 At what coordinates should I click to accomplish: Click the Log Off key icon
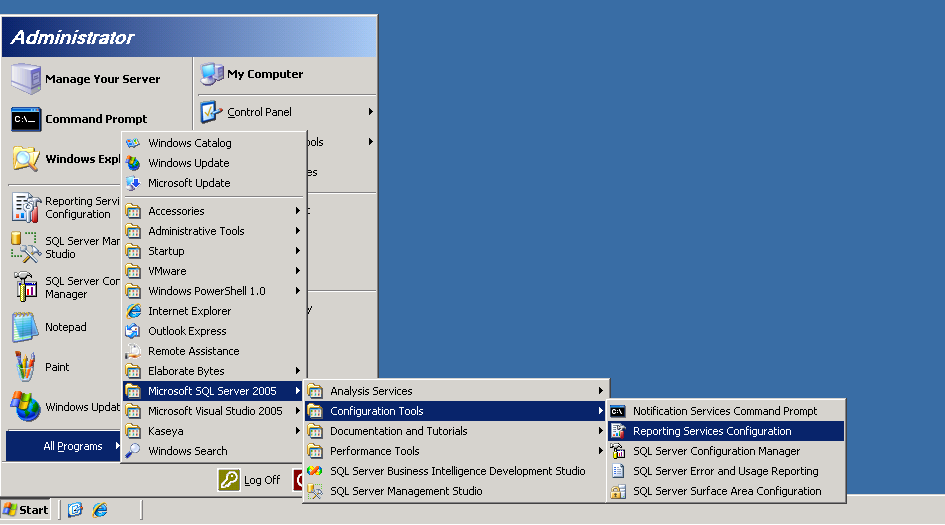(x=229, y=480)
